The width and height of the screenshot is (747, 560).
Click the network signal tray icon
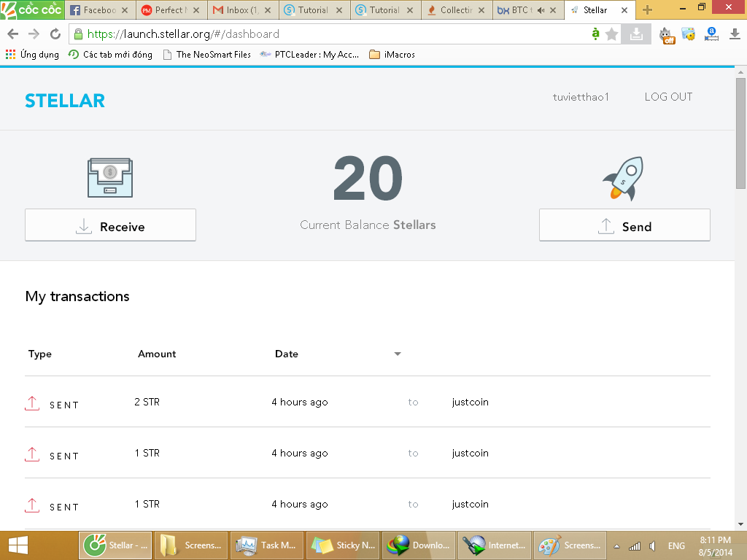pyautogui.click(x=635, y=546)
